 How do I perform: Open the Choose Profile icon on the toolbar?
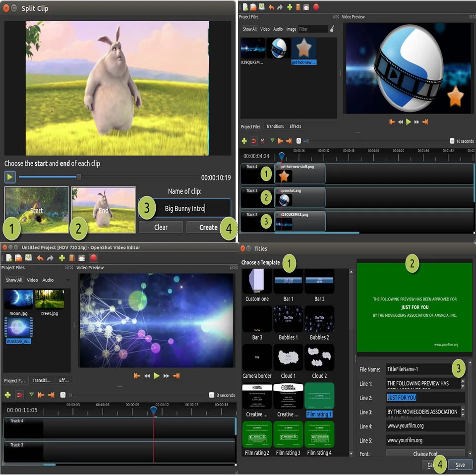298,7
